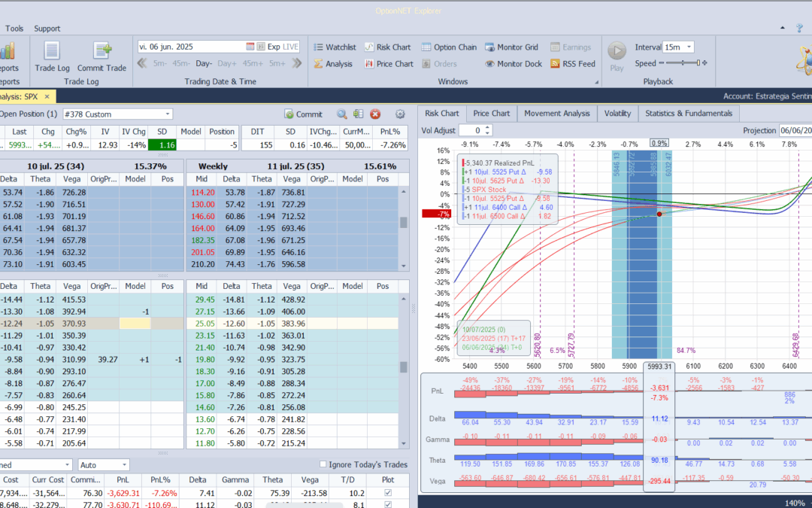Click the green SD cell 1.16
812x508 pixels.
pyautogui.click(x=162, y=145)
